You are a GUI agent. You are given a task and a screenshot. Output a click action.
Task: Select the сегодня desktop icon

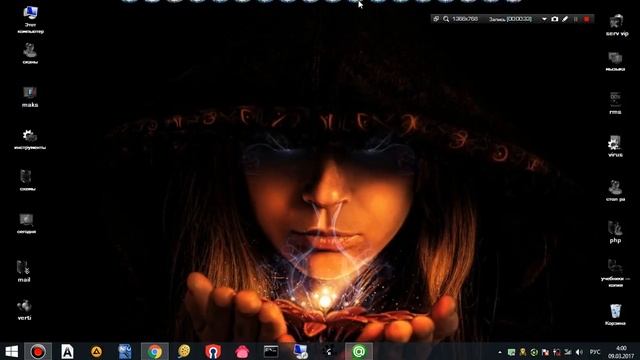[27, 224]
